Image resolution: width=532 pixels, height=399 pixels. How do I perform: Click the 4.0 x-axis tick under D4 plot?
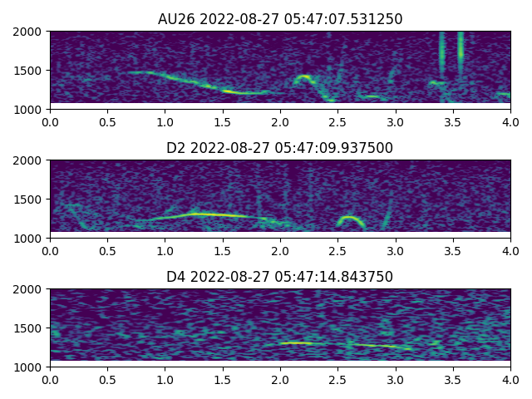(510, 379)
